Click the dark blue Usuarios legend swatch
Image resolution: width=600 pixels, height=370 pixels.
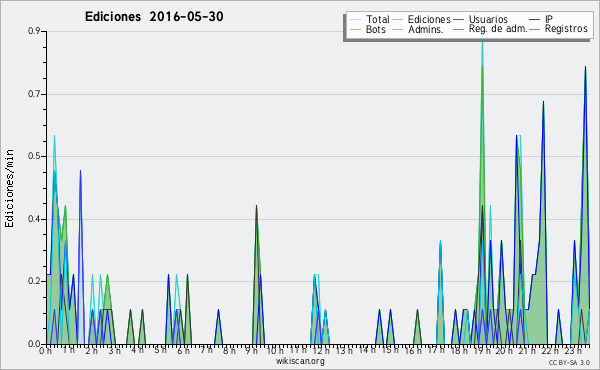pos(458,19)
